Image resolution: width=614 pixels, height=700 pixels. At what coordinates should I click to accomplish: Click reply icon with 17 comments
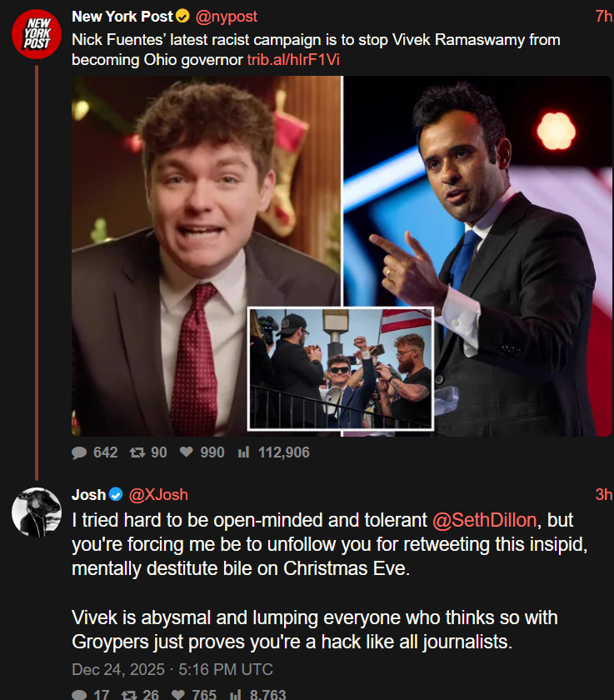[79, 695]
